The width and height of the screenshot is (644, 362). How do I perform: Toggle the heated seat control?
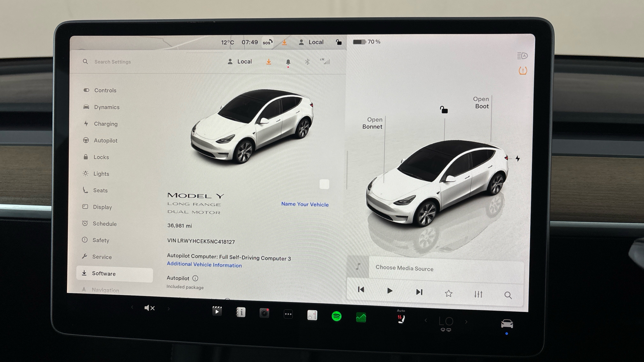tap(401, 319)
